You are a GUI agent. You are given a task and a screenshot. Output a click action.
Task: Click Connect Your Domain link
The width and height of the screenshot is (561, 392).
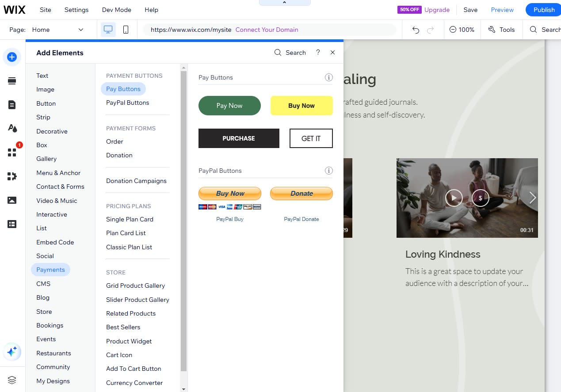pyautogui.click(x=267, y=30)
